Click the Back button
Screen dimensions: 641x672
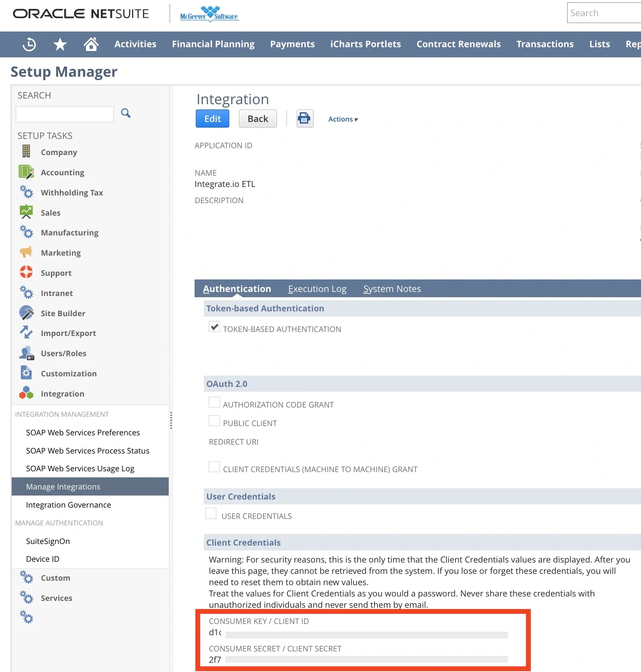[258, 118]
